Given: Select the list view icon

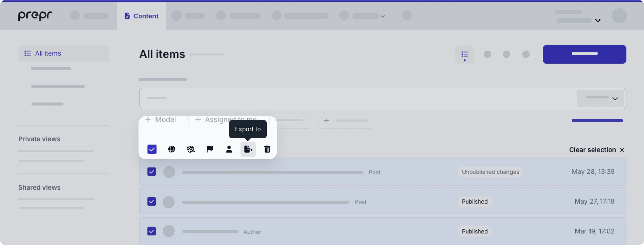Looking at the screenshot, I should (x=465, y=54).
